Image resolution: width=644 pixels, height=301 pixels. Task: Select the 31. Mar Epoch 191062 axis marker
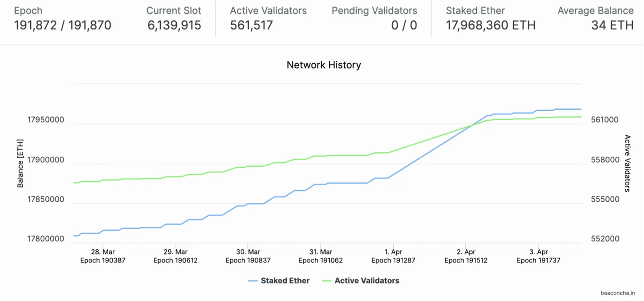click(x=321, y=256)
